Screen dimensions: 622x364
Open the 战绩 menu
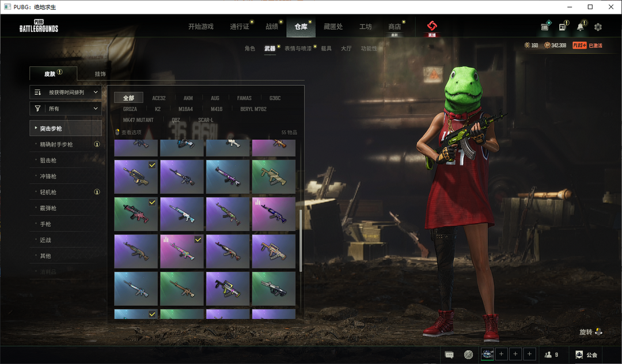272,26
